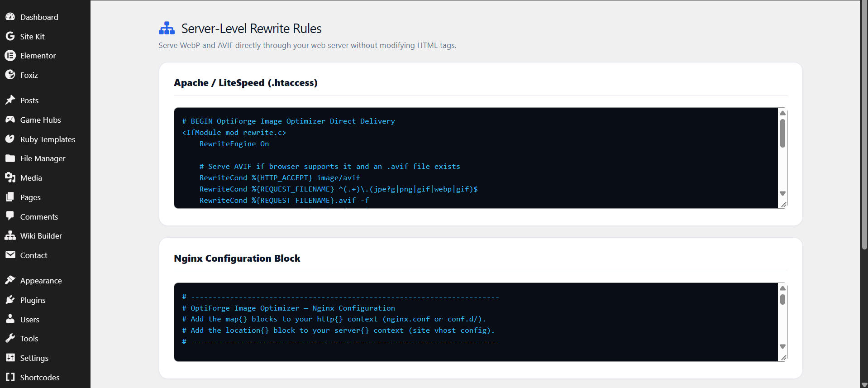Viewport: 868px width, 388px height.
Task: Click the Foxiz icon in sidebar
Action: tap(10, 75)
